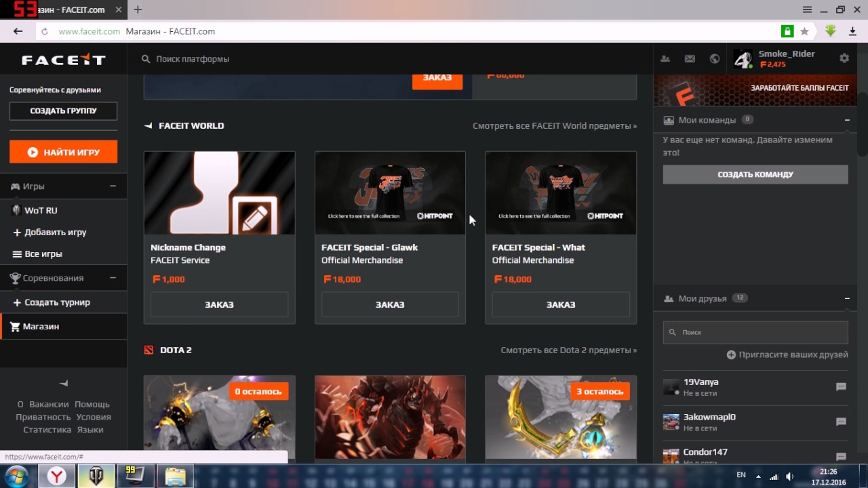Click the browser back arrow
The height and width of the screenshot is (488, 868).
[x=18, y=31]
